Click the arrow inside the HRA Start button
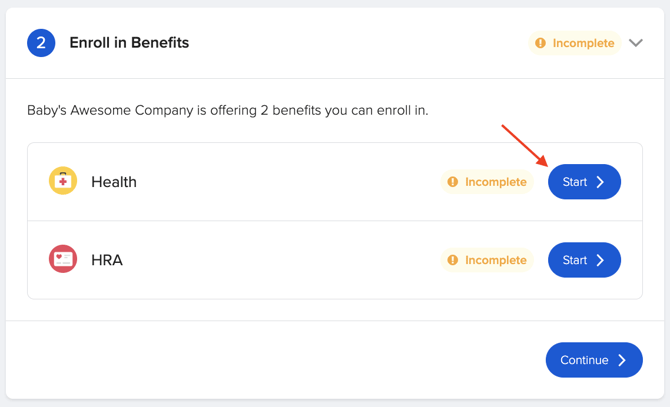 click(x=600, y=260)
